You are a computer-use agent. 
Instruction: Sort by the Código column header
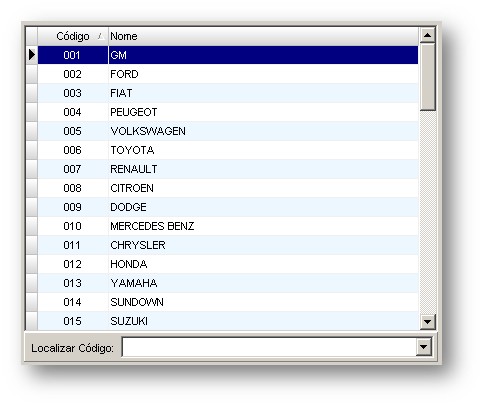coord(73,36)
